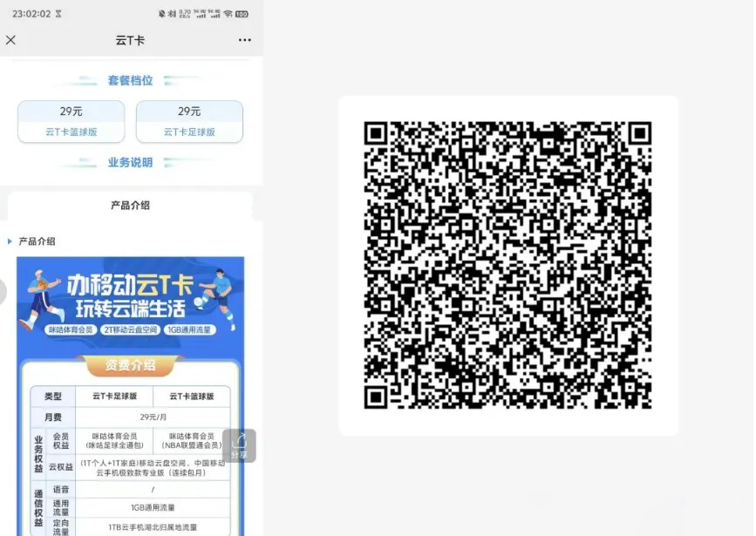Tap the 分享 share floating button

pyautogui.click(x=239, y=445)
